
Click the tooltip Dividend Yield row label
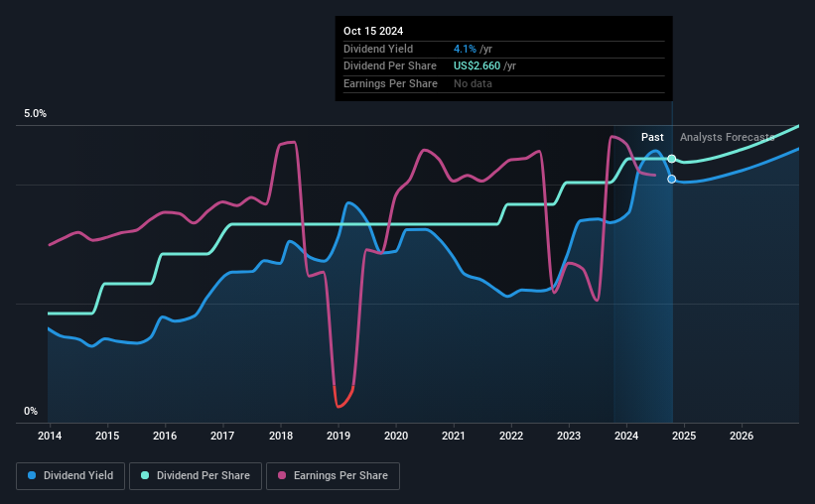coord(378,49)
